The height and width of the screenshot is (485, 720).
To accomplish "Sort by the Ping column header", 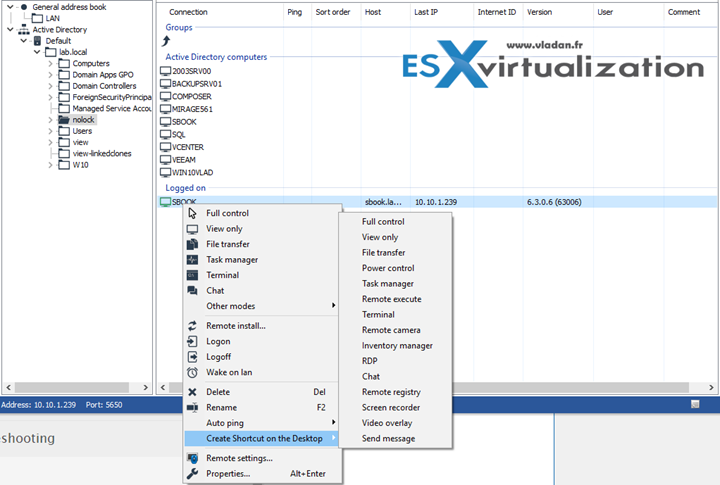I will [294, 12].
